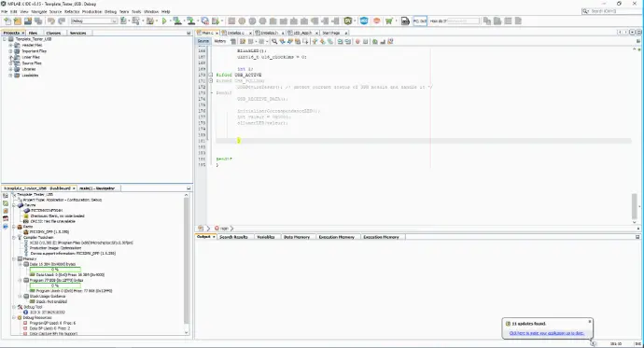644x348 pixels.
Task: Click the bottom blue icon in dashboard sidebar
Action: tap(6, 226)
